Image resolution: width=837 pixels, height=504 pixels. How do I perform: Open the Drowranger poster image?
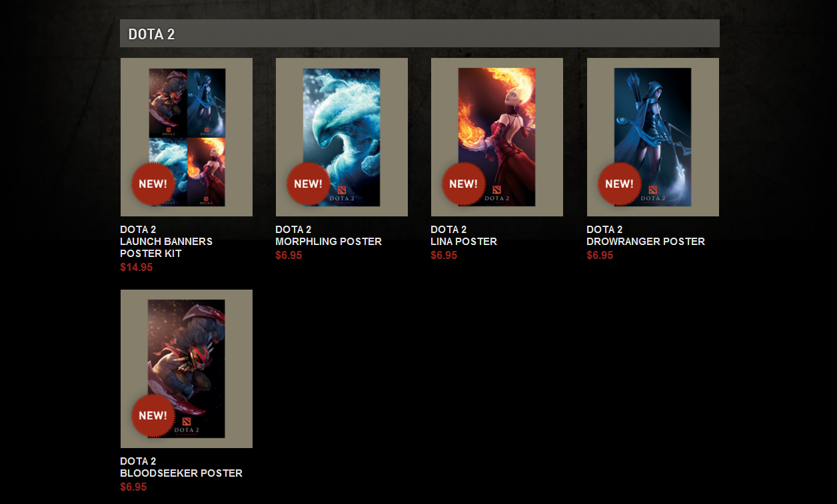pos(653,137)
